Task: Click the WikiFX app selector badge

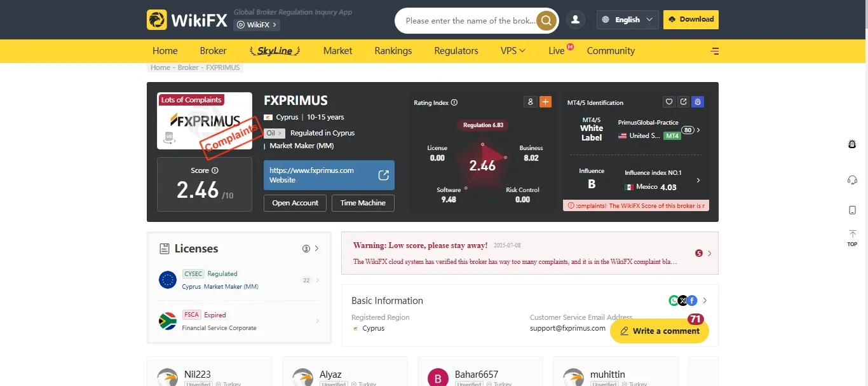Action: [x=257, y=25]
